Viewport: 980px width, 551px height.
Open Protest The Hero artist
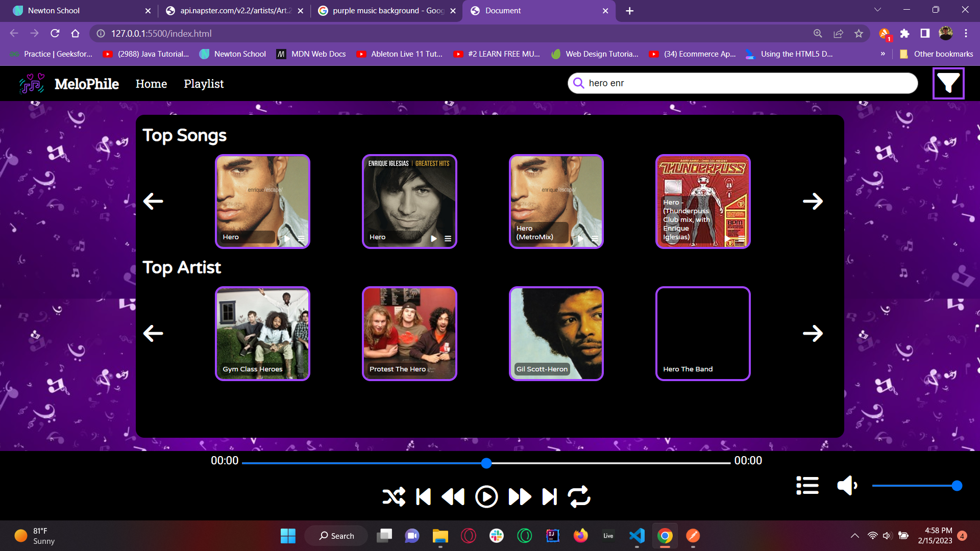tap(409, 333)
